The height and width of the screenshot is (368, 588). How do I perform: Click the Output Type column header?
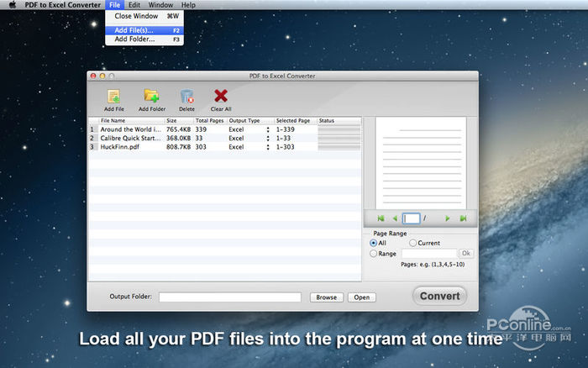coord(250,121)
